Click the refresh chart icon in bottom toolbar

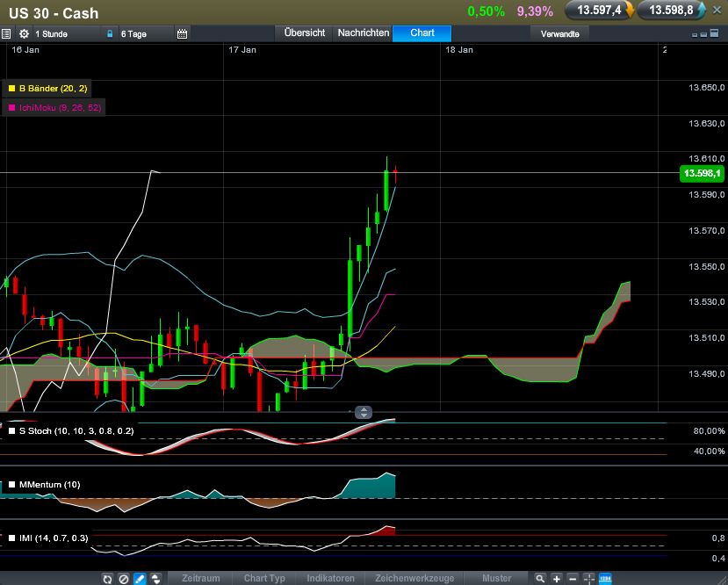107,578
